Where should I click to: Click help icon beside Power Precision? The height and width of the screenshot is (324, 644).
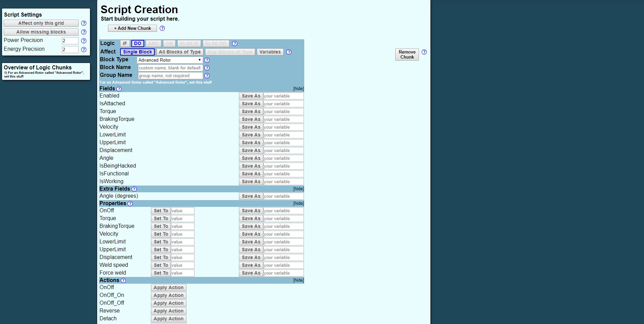(84, 41)
